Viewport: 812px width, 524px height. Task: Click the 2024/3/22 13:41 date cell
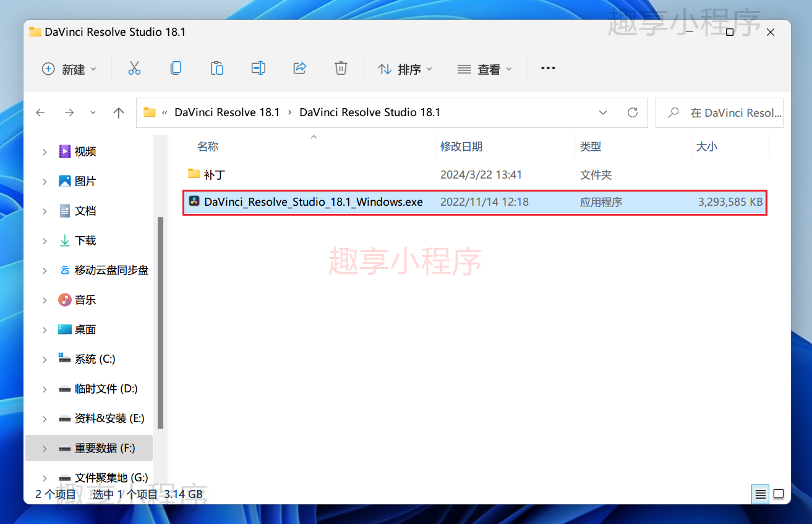pos(481,175)
